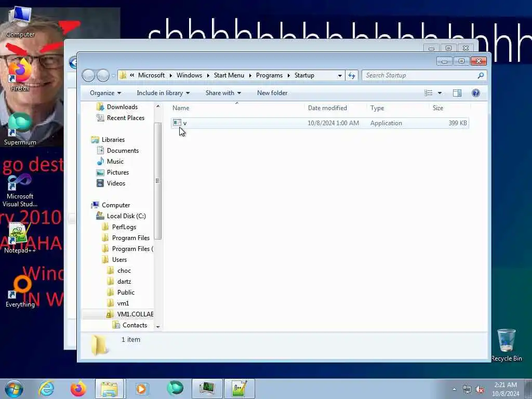The image size is (532, 399).
Task: Sort by Date modified column
Action: coord(327,108)
